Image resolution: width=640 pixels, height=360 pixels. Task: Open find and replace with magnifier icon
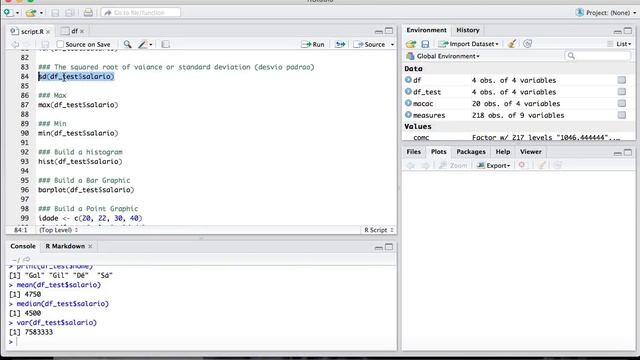(128, 44)
